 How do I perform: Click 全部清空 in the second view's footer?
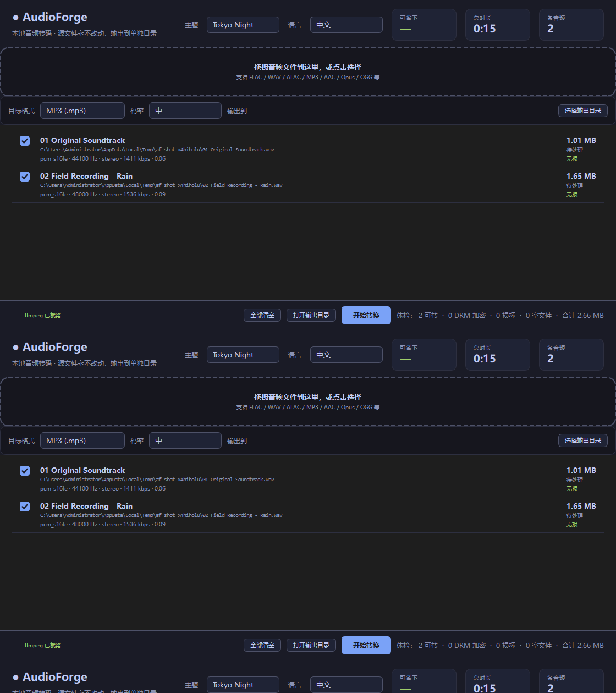pos(262,645)
